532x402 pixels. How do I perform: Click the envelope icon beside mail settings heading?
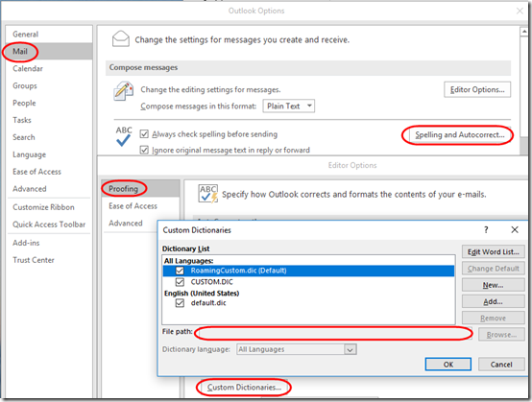tap(121, 38)
